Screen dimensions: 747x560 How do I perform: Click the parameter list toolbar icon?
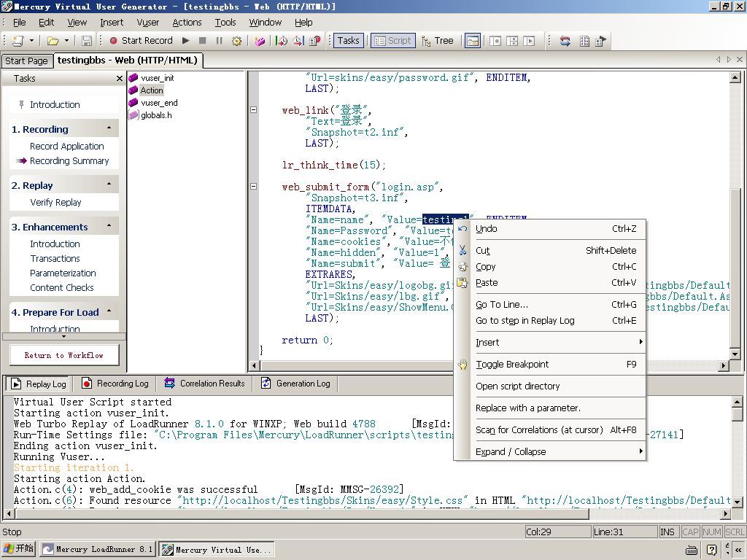tap(584, 41)
